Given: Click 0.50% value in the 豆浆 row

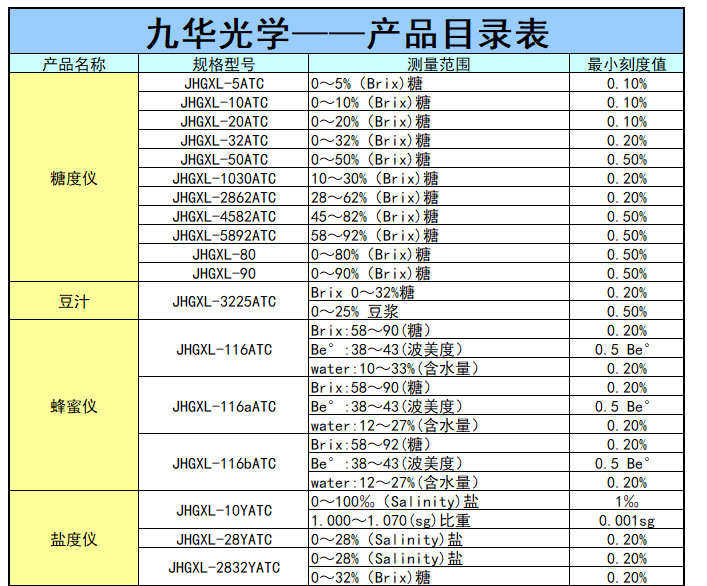Looking at the screenshot, I should pyautogui.click(x=627, y=311).
